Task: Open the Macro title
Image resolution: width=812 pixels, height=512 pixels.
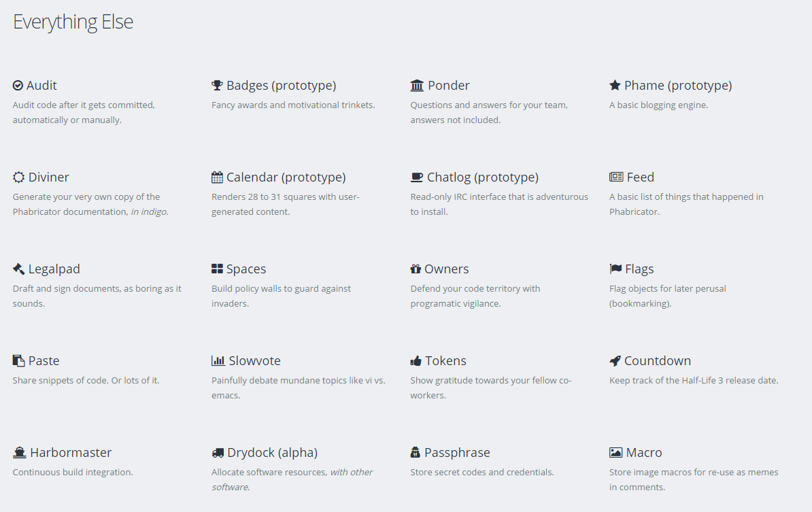Action: click(x=644, y=452)
